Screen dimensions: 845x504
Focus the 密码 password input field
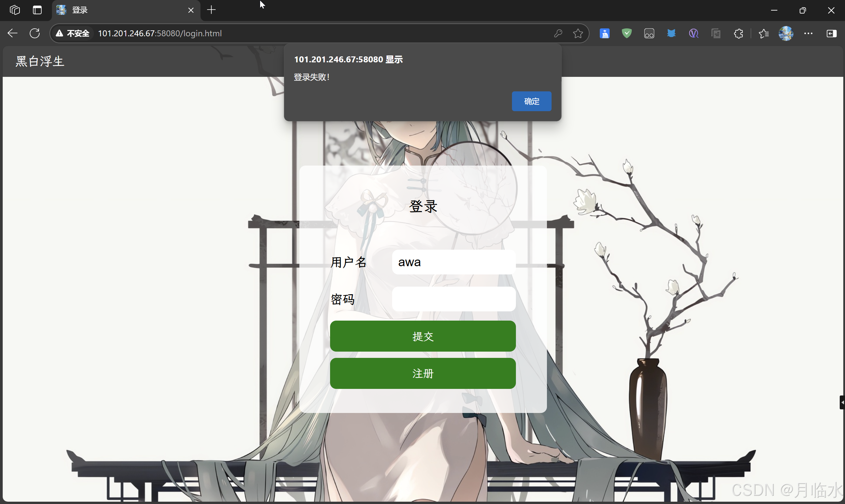click(453, 299)
